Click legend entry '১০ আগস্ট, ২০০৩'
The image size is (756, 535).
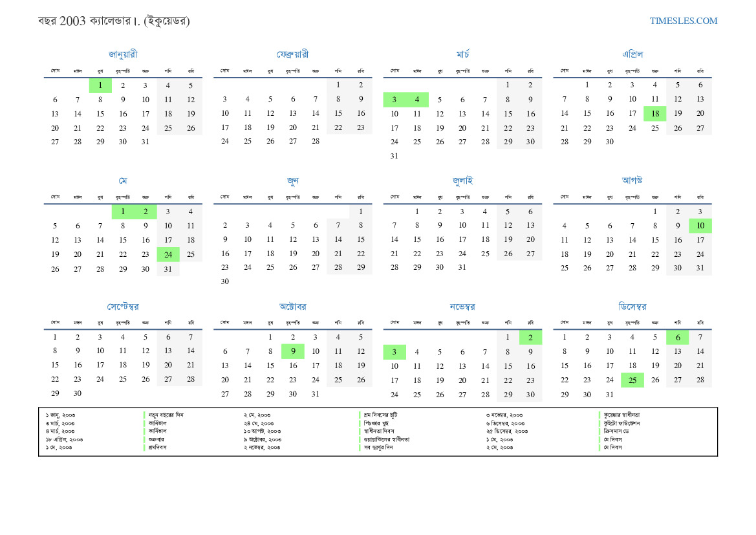click(x=263, y=431)
